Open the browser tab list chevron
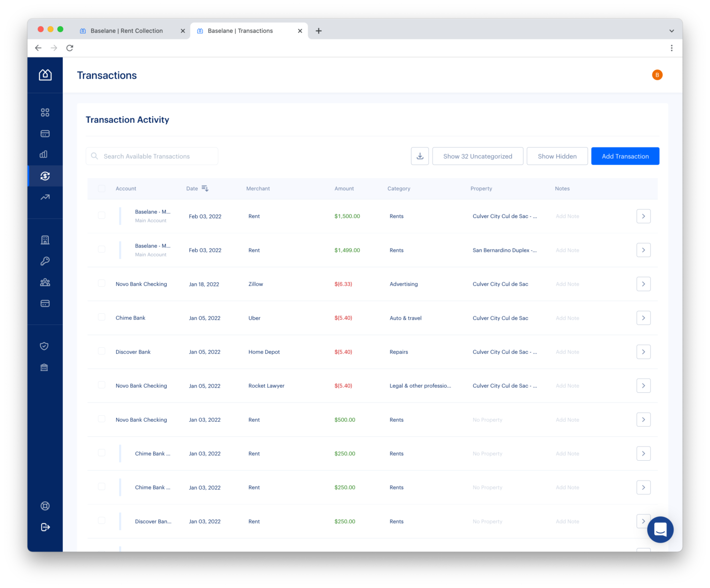Viewport: 710px width, 588px height. [671, 30]
